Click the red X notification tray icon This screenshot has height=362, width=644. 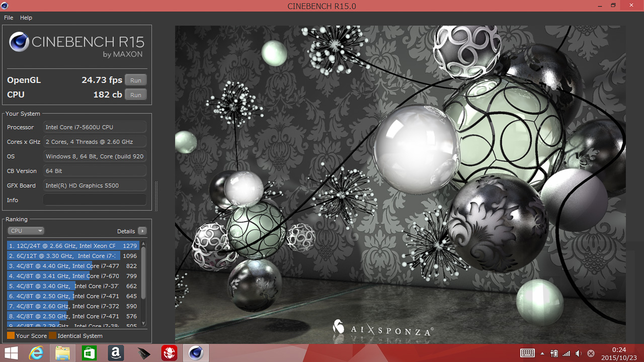pos(591,353)
